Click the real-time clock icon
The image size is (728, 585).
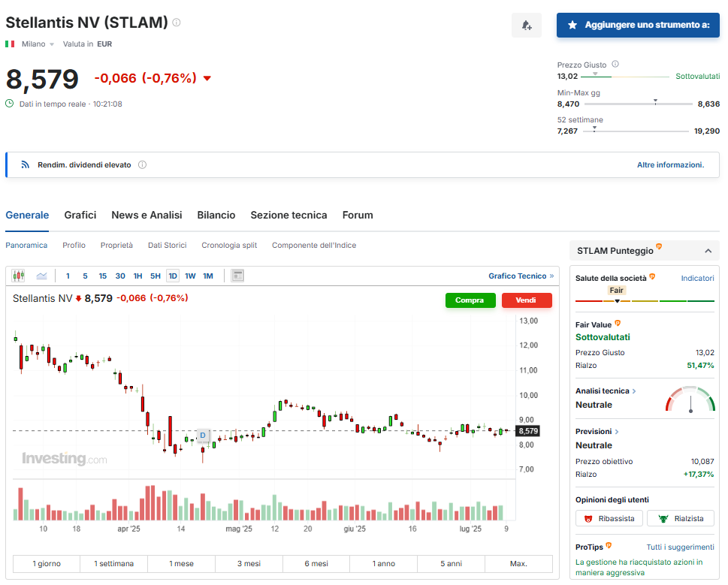click(10, 104)
